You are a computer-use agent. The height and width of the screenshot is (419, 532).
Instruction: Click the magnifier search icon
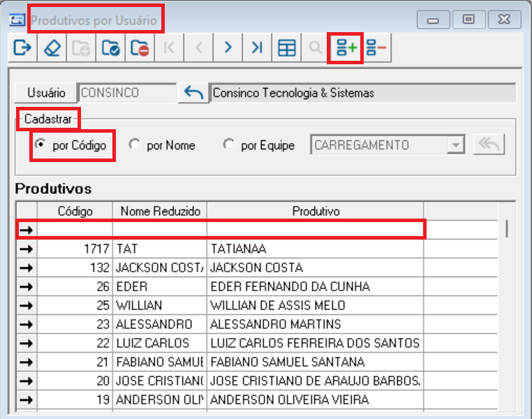(316, 47)
